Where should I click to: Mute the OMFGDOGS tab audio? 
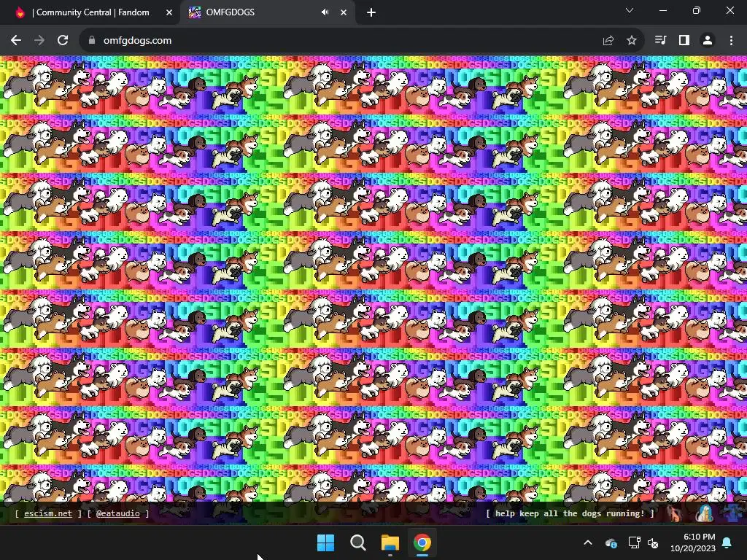(325, 12)
